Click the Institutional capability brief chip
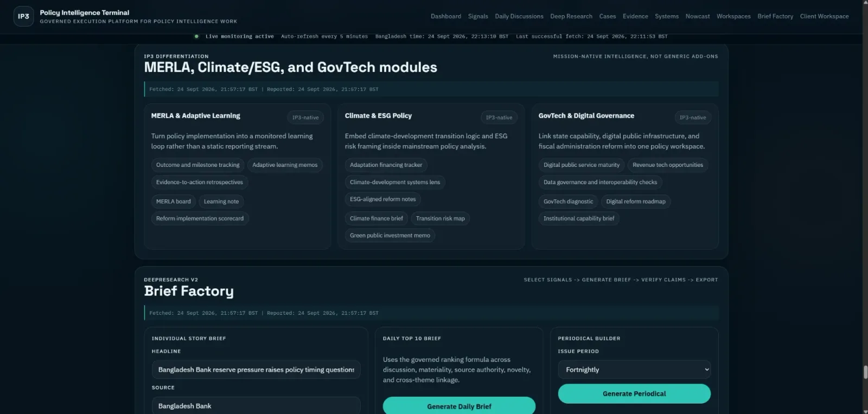This screenshot has height=414, width=868. pos(579,218)
